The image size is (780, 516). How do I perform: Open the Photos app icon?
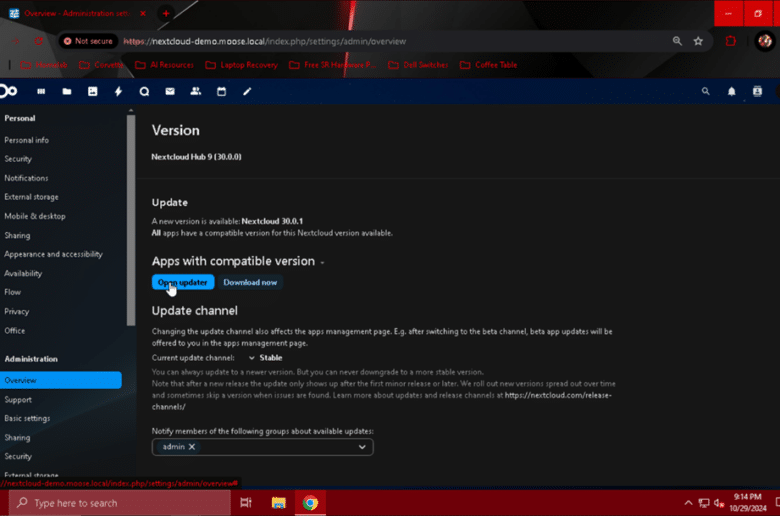coord(93,92)
